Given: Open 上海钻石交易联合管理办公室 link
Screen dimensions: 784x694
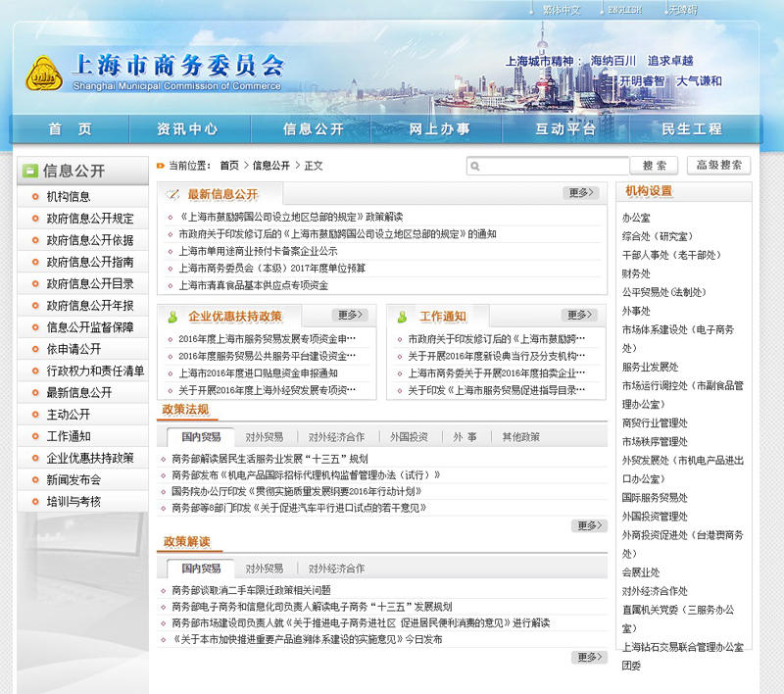Looking at the screenshot, I should pyautogui.click(x=683, y=647).
